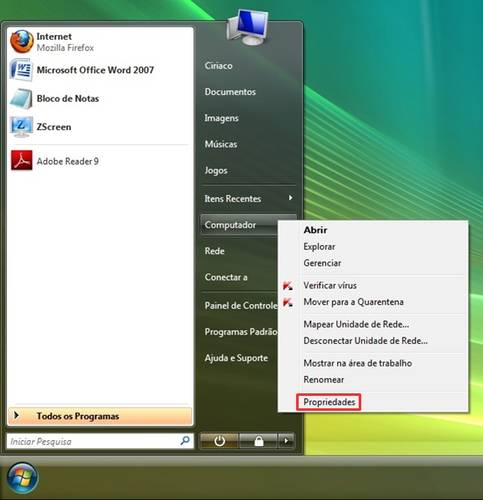
Task: Expand shutdown options arrow next to lock
Action: 286,441
